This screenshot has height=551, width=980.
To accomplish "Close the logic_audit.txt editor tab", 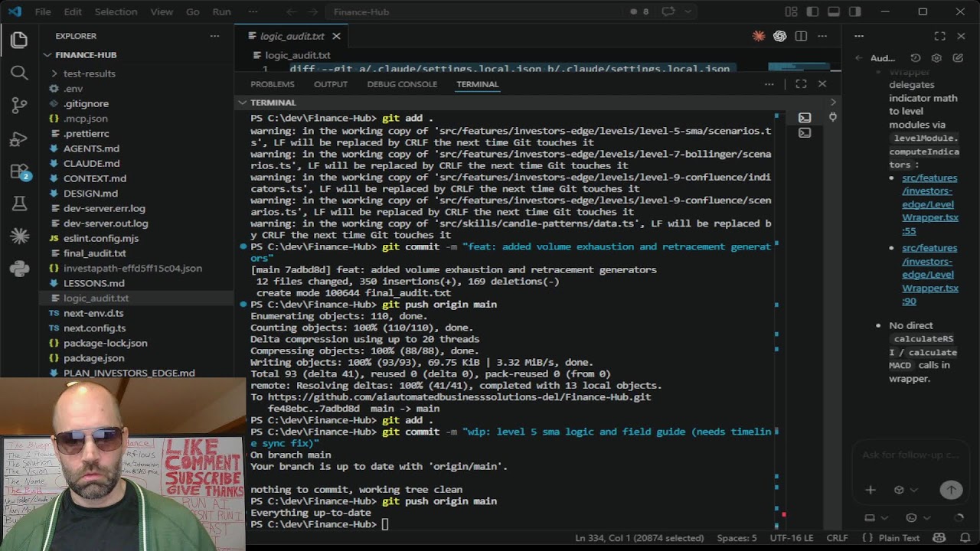I will coord(336,36).
